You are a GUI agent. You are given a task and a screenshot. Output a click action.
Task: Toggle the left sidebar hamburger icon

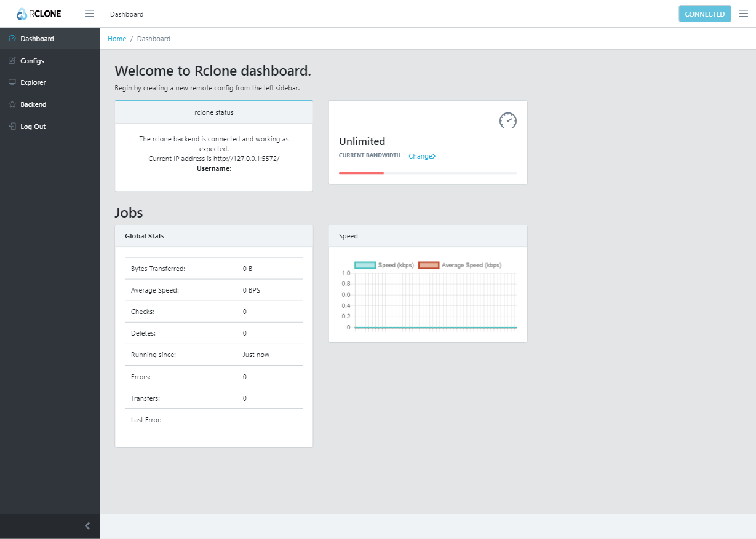(89, 14)
